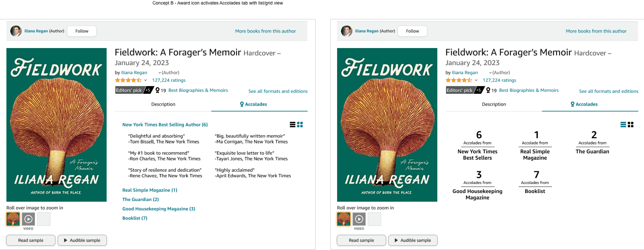644x250 pixels.
Task: Select the mushroom cover thumbnail in list-view mockup
Action: [x=13, y=219]
